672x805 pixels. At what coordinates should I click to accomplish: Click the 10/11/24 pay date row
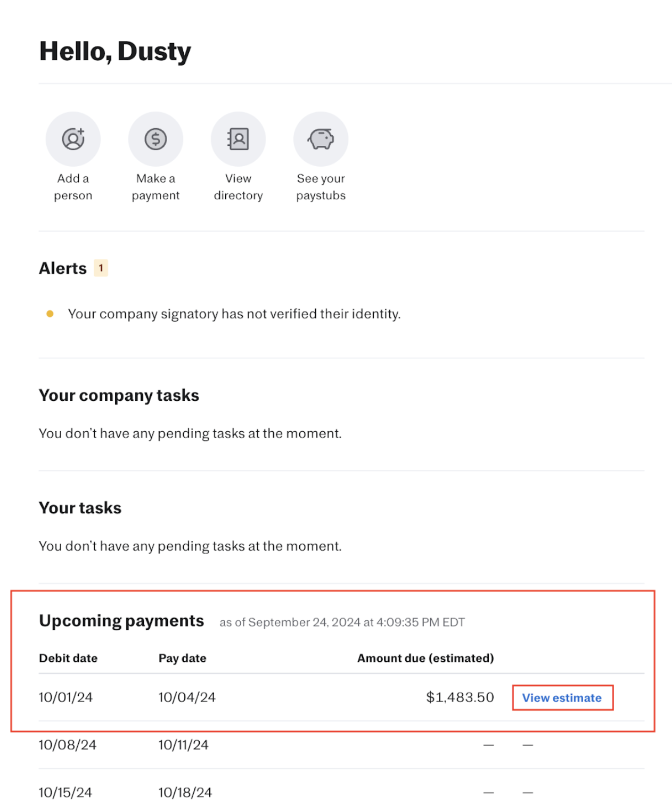point(183,745)
